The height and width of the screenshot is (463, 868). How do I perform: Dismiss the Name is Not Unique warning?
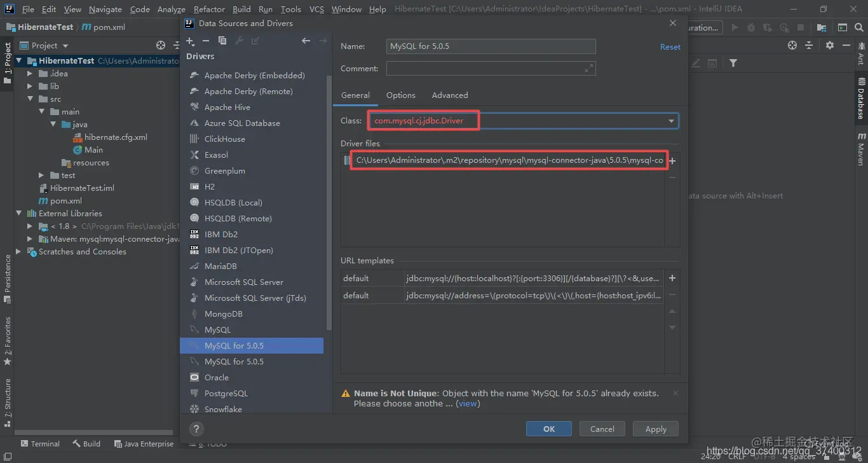coord(675,394)
